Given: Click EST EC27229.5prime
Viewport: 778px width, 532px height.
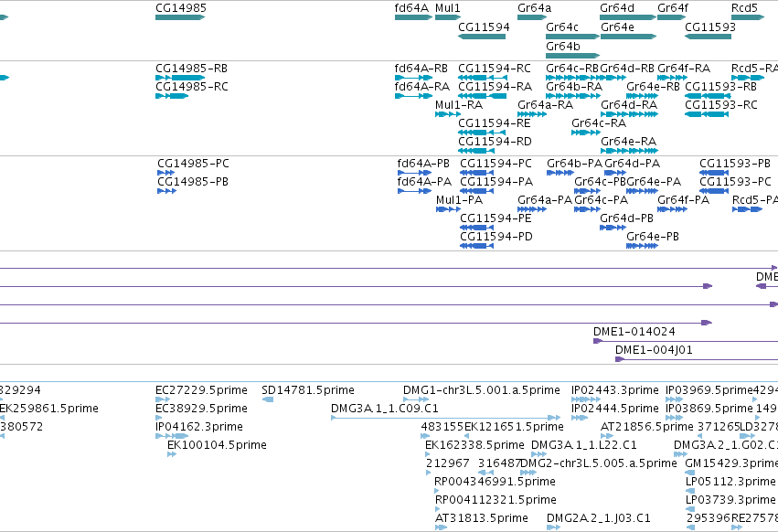Looking at the screenshot, I should (163, 399).
